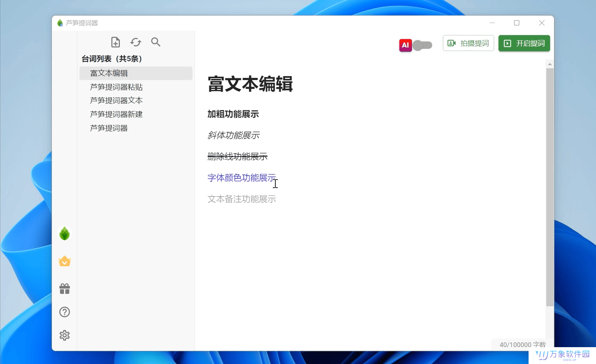Minimize the 芦笋提词器 window
Screen dimensions: 596x364
(x=492, y=23)
